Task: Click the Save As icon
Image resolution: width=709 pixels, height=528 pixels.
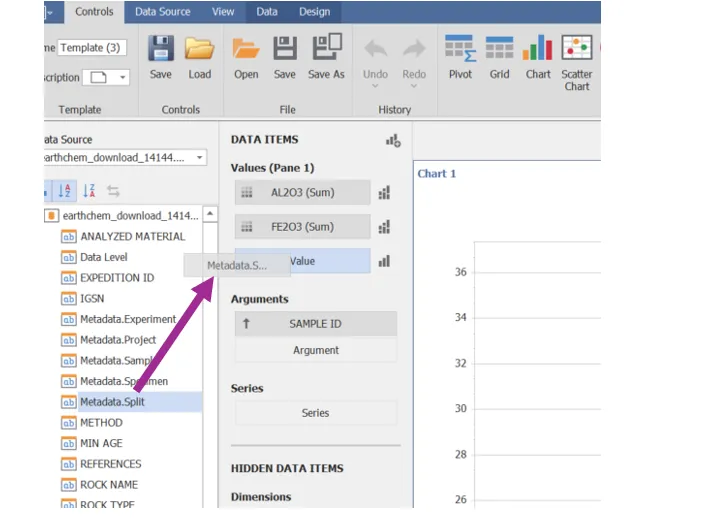Action: (326, 47)
